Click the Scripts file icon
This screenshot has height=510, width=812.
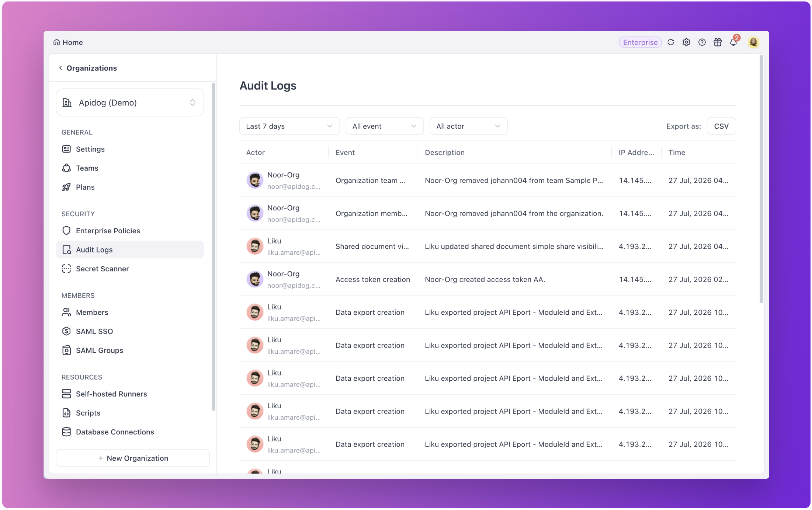66,413
